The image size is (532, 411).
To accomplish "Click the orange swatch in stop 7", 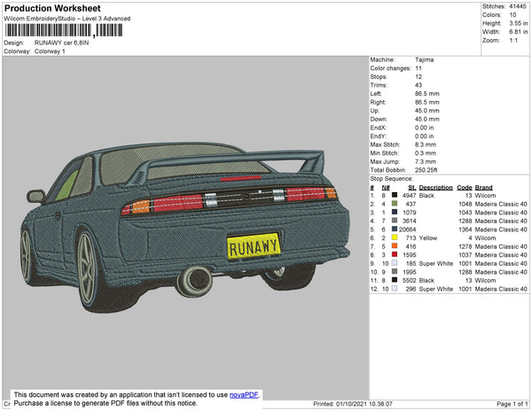I will point(394,246).
